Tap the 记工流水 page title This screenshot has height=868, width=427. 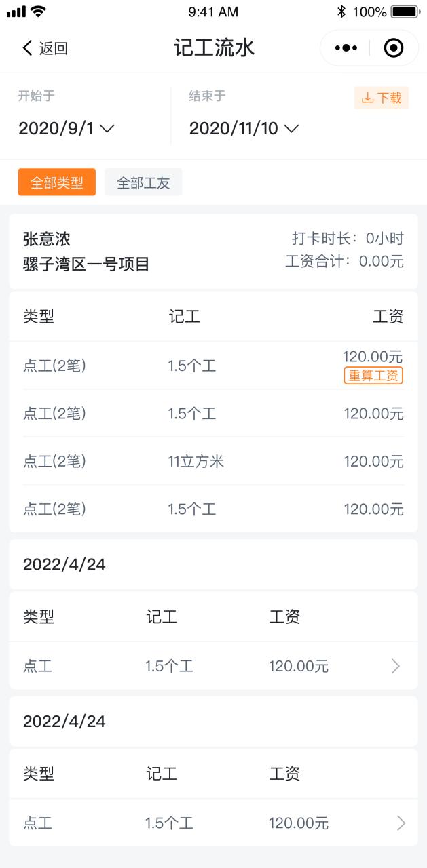point(214,48)
